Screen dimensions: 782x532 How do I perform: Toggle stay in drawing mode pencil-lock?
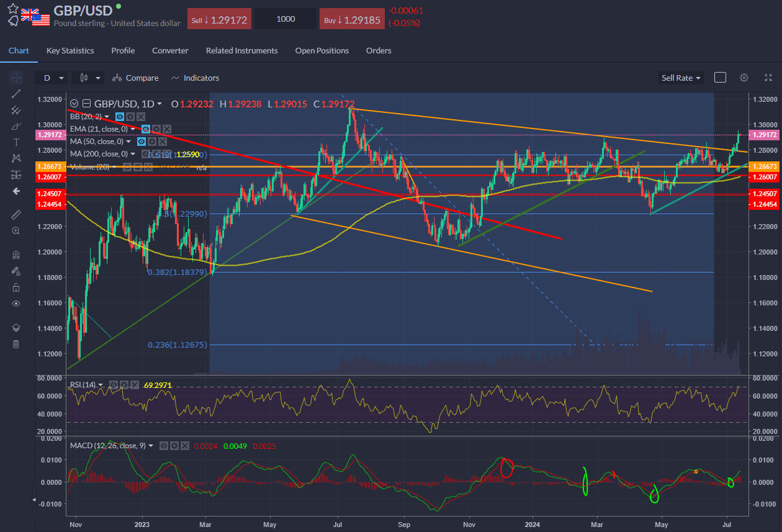[x=16, y=271]
